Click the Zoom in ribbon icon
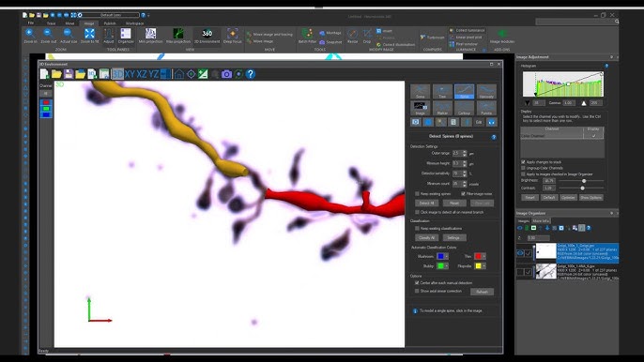 [x=30, y=36]
